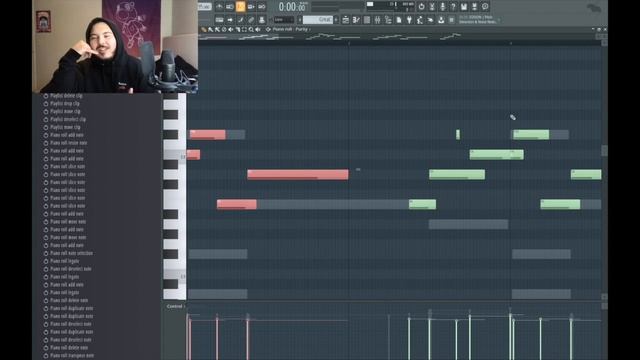Open the tempo tapper icon
Screen dimensions: 640x360
(x=420, y=20)
